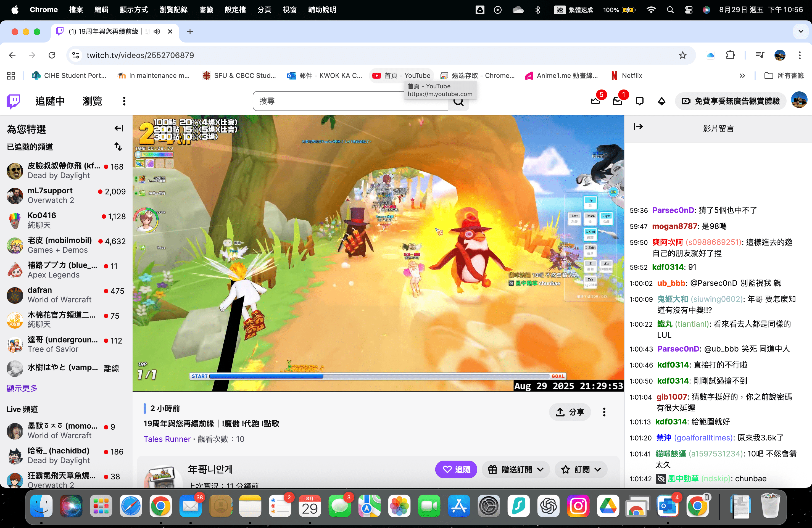
Task: Click the purple 追隨 follow button
Action: [456, 469]
